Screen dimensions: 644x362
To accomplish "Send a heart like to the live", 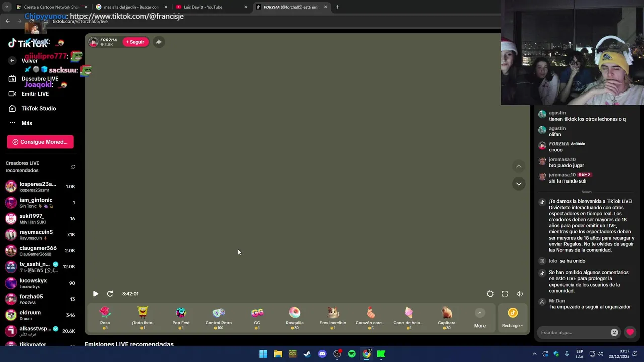I will 630,332.
